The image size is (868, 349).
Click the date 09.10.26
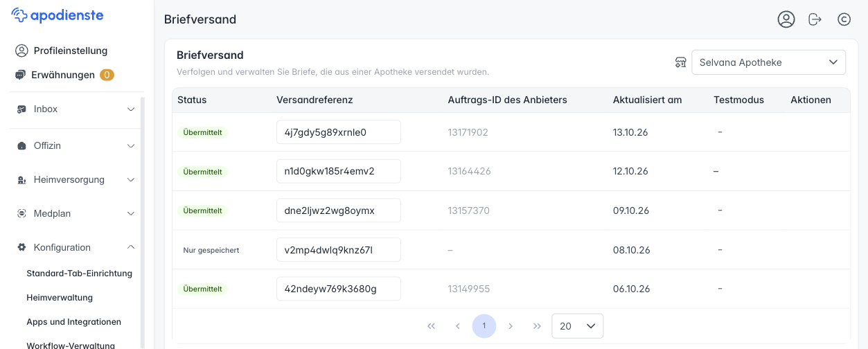click(631, 211)
